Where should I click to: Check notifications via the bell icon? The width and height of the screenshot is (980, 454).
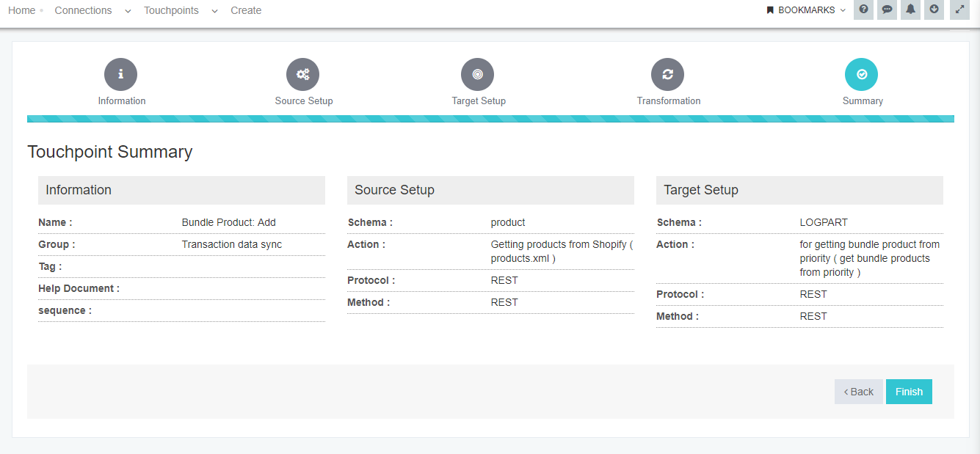pyautogui.click(x=910, y=10)
